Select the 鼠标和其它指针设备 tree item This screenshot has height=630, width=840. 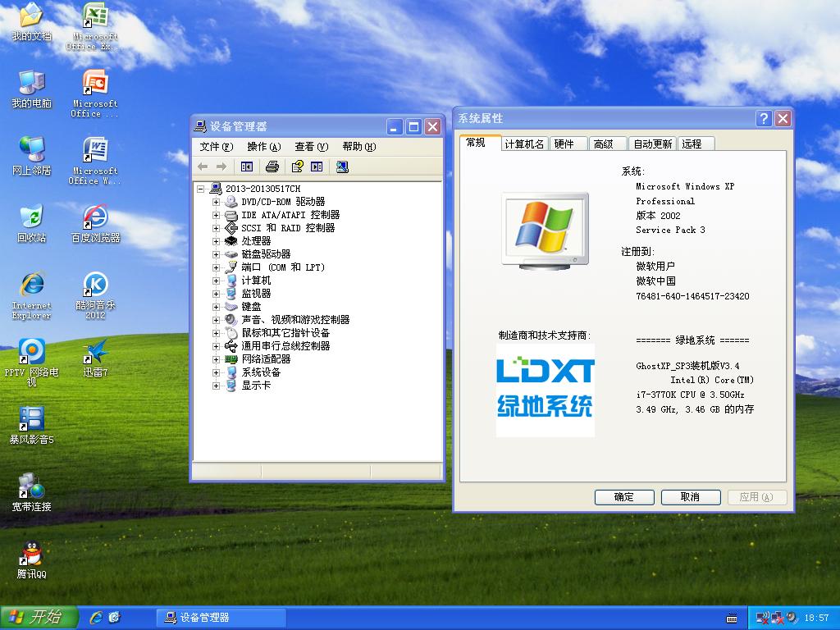tap(285, 333)
